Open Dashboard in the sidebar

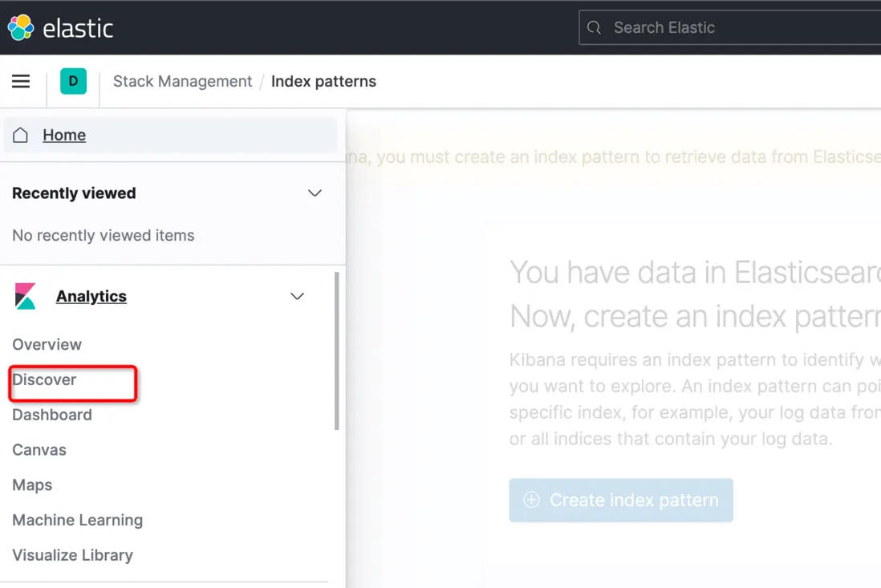click(x=52, y=415)
